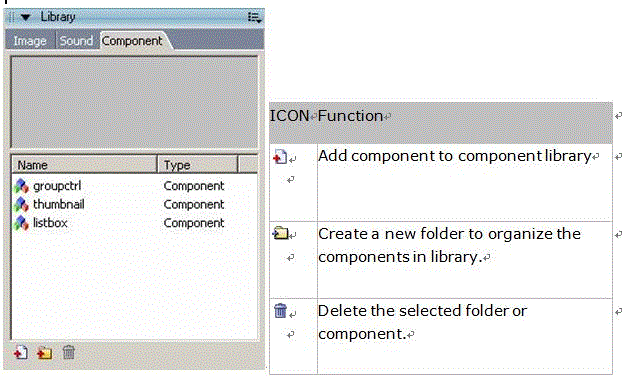Viewport: 622px width, 376px height.
Task: Sort the list by Name column header
Action: 84,165
